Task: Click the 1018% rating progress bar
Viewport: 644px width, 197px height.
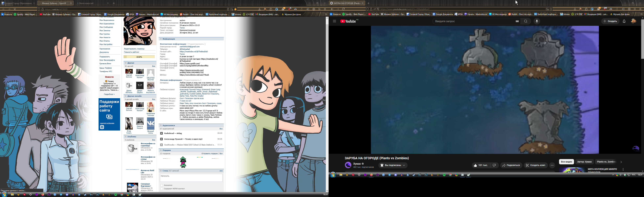Action: click(x=139, y=57)
